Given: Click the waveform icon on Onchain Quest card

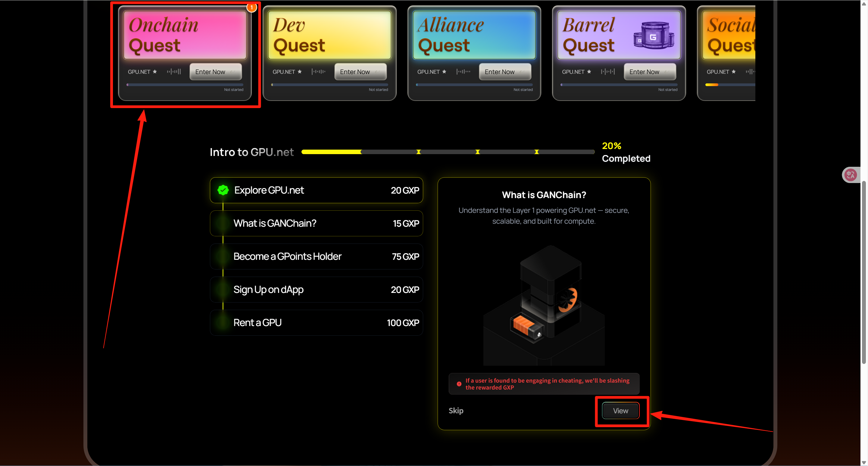Looking at the screenshot, I should [174, 71].
